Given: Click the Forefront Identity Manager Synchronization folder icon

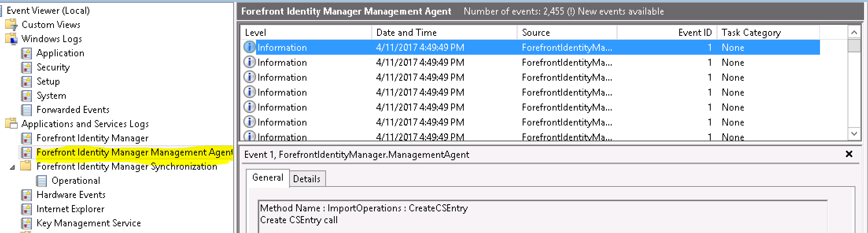Looking at the screenshot, I should click(x=26, y=166).
